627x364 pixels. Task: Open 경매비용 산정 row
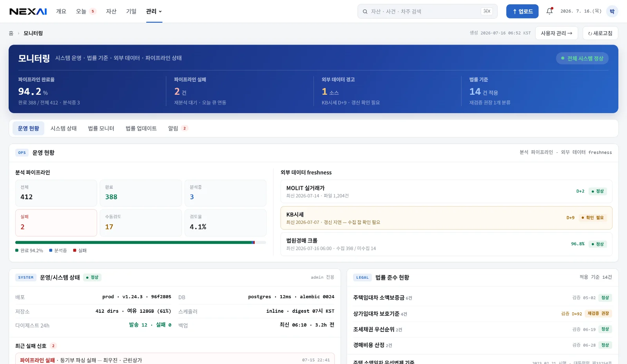click(482, 345)
